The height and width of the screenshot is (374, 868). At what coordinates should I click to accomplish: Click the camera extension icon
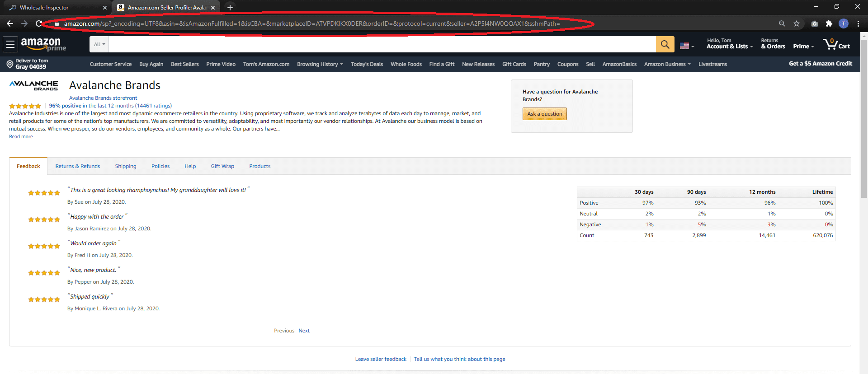815,23
